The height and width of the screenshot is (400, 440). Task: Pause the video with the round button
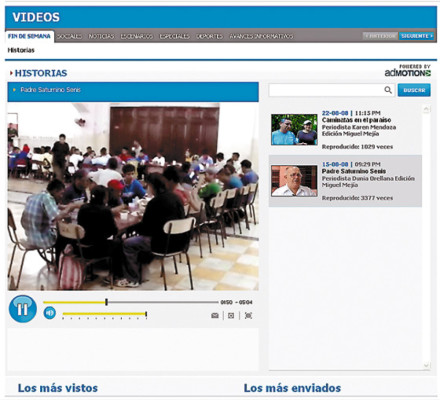coord(23,309)
